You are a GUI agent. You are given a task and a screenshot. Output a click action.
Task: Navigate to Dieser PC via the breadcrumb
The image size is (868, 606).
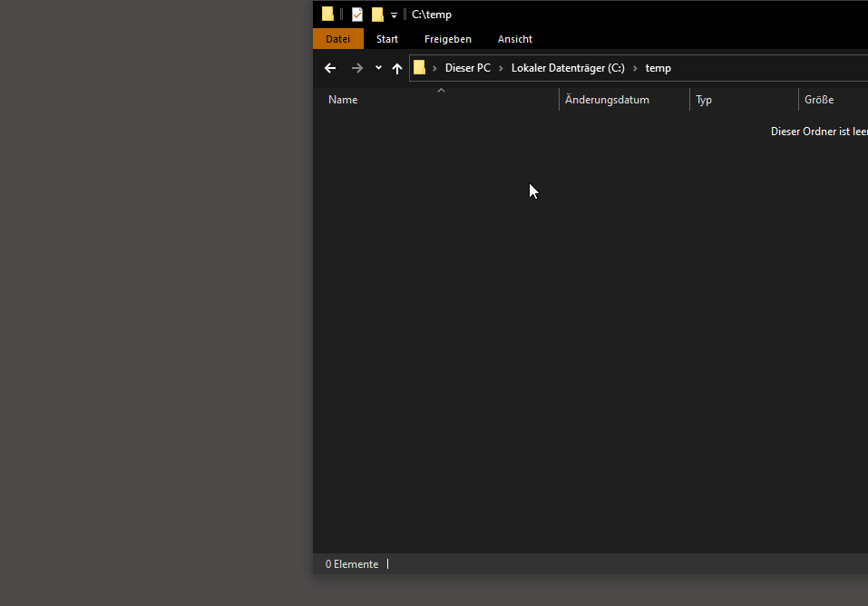pos(467,67)
